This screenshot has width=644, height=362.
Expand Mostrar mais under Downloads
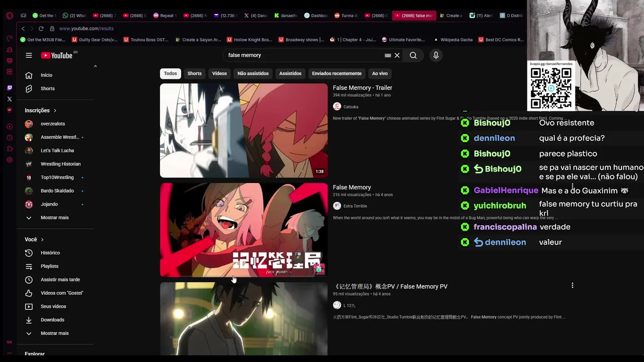click(55, 333)
